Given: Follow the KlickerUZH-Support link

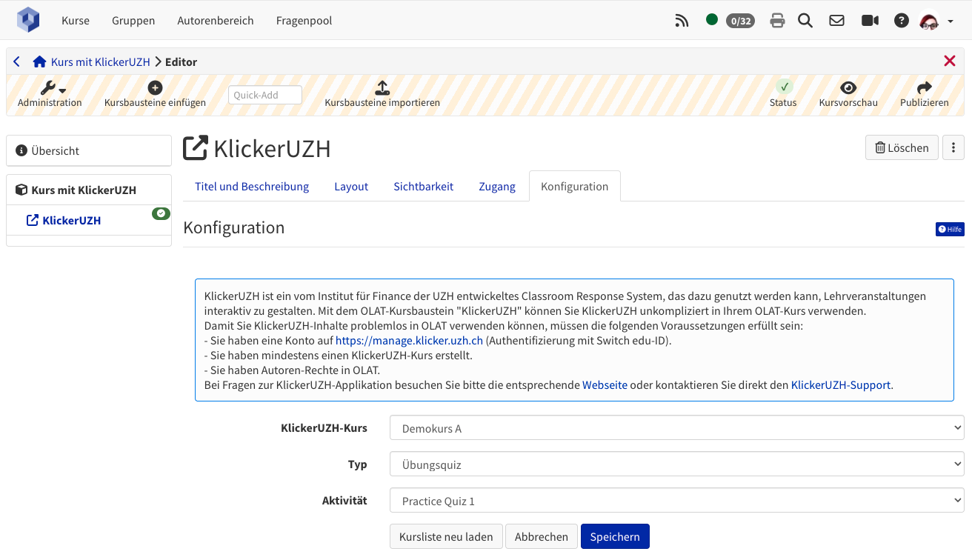Looking at the screenshot, I should (x=841, y=384).
